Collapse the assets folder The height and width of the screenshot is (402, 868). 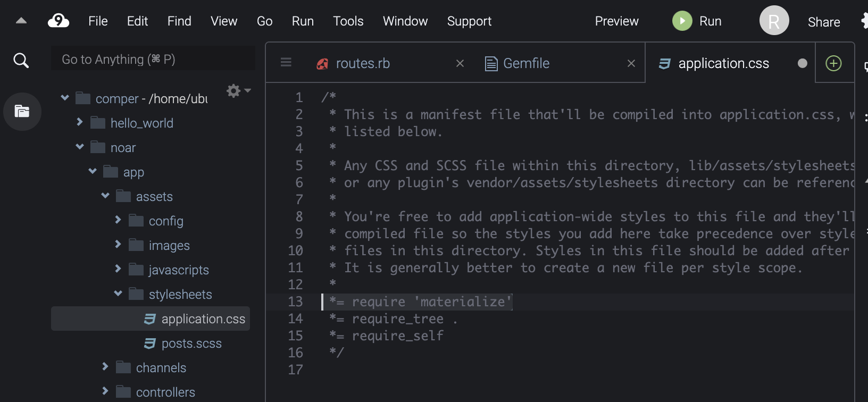point(105,196)
